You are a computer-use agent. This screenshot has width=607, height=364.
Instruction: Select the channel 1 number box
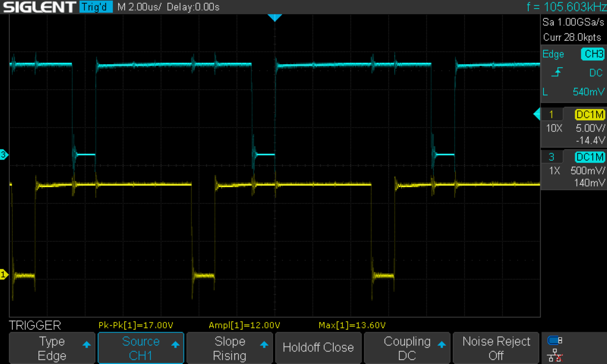(x=552, y=114)
